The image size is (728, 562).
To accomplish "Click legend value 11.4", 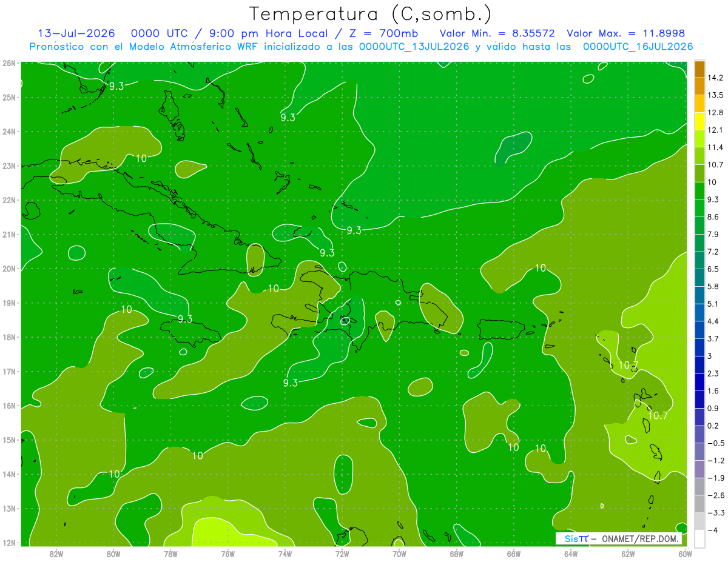I will click(715, 147).
